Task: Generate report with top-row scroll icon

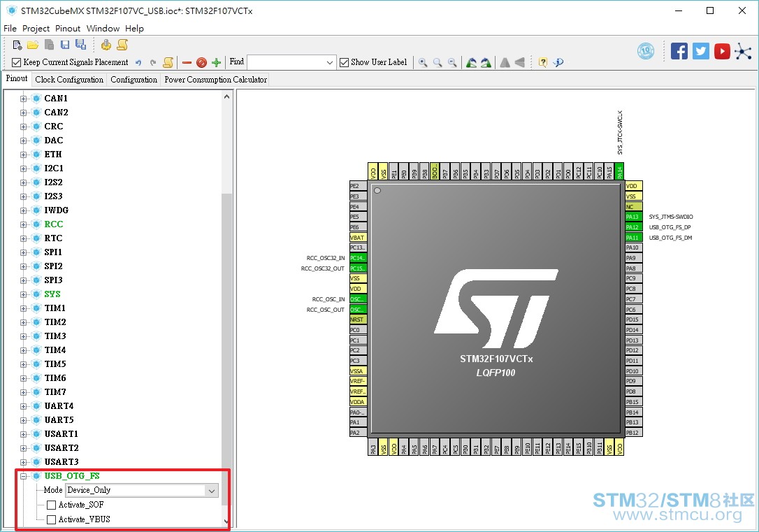Action: (x=122, y=45)
